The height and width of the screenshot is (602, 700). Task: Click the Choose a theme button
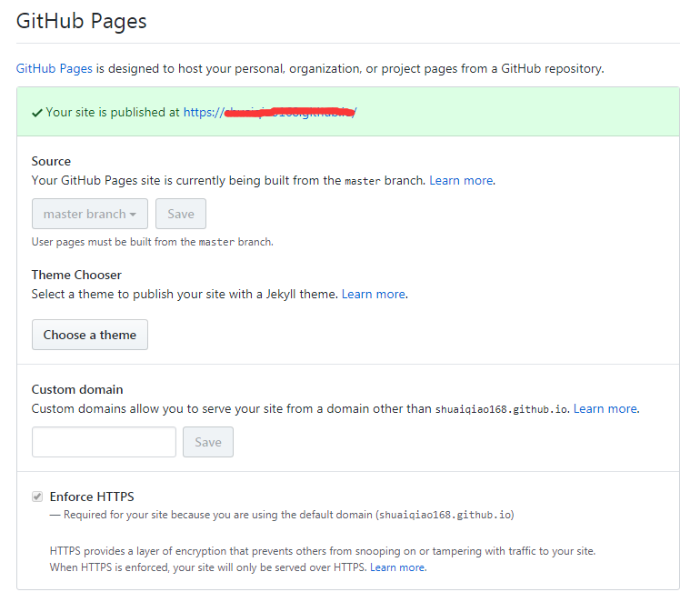pyautogui.click(x=90, y=335)
